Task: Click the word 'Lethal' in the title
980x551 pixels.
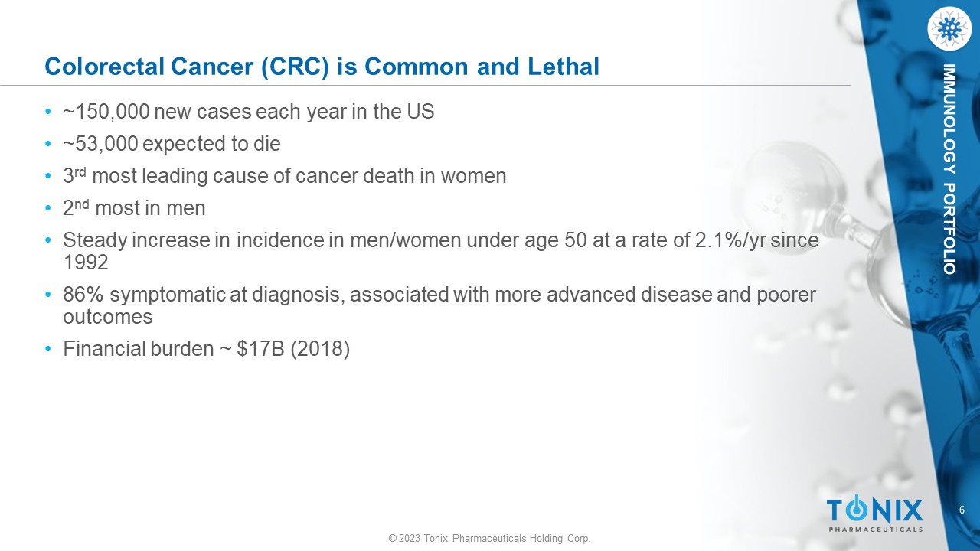Action: point(563,67)
